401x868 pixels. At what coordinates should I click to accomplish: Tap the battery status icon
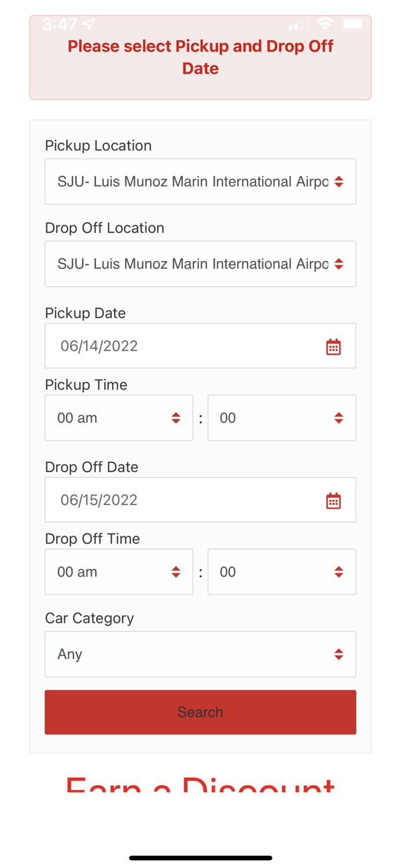[x=354, y=24]
